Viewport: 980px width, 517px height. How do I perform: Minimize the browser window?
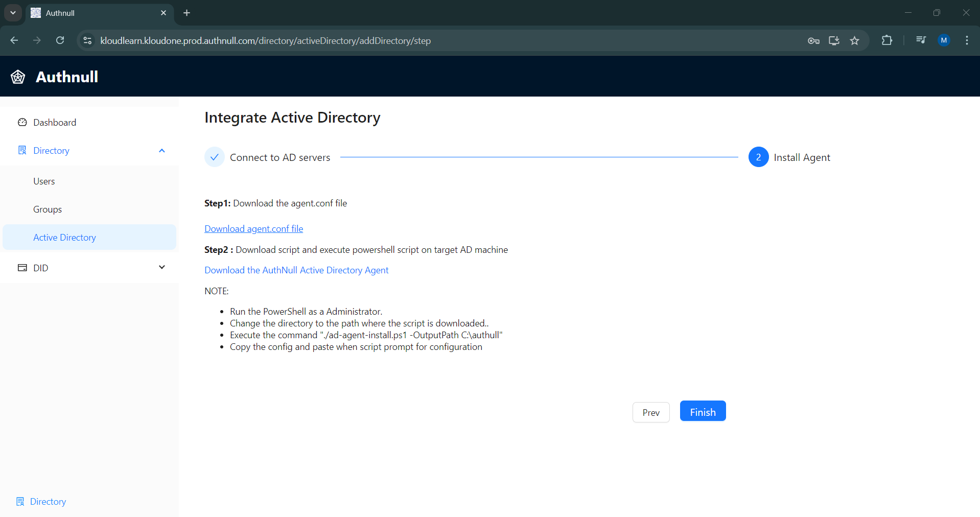pos(908,13)
